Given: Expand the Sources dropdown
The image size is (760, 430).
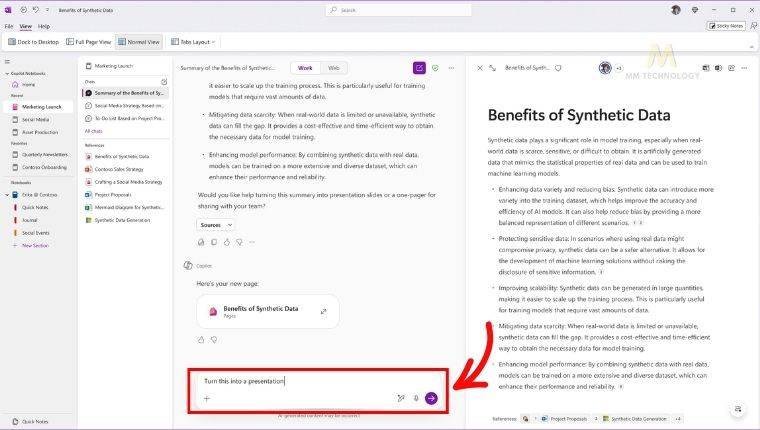Looking at the screenshot, I should click(216, 225).
